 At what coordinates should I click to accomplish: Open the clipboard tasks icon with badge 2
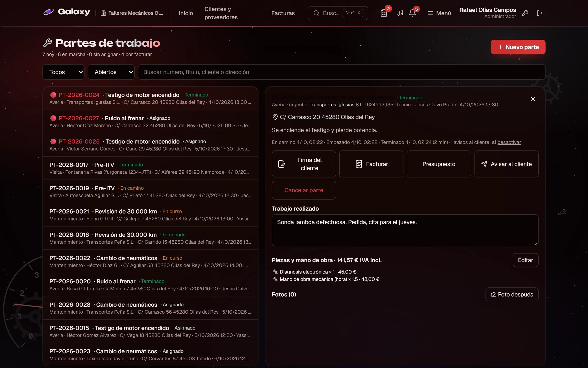click(x=384, y=13)
